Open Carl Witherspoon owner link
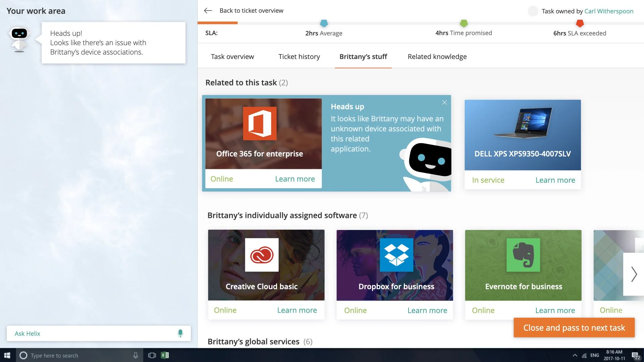 (x=609, y=11)
